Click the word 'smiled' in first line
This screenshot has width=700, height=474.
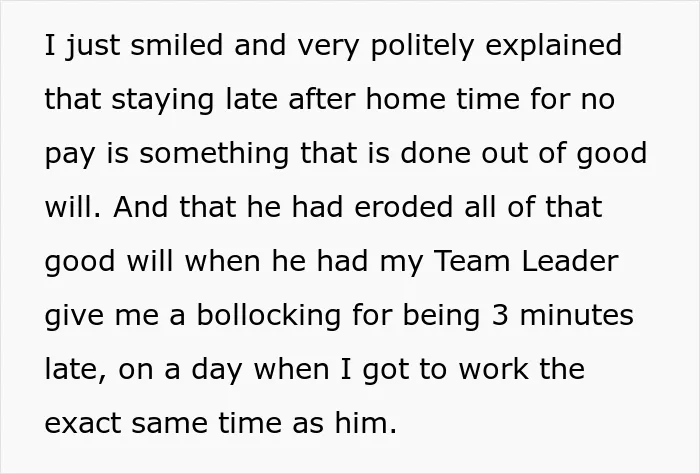[x=176, y=45]
